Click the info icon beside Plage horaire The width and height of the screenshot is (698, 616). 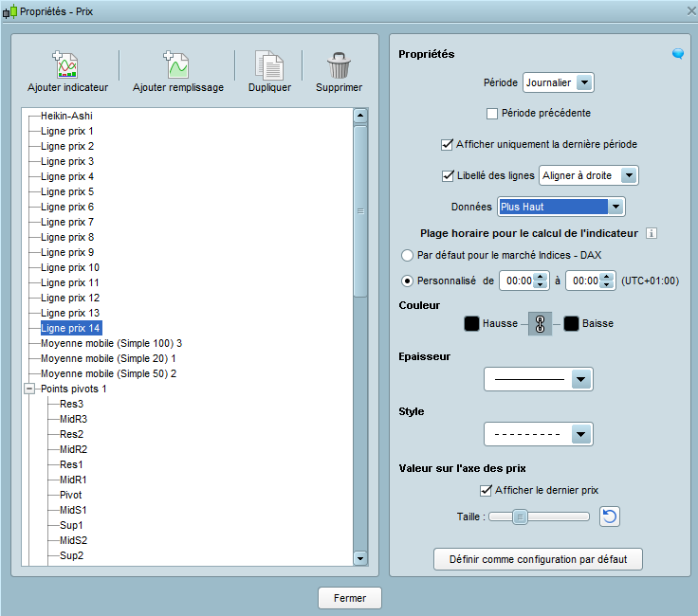point(652,234)
